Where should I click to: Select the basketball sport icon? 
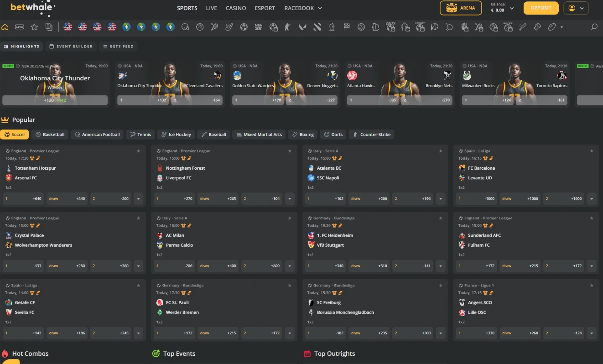(199, 27)
